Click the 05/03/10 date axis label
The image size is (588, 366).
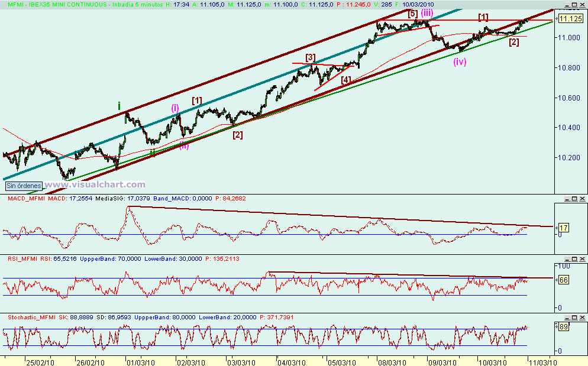(342, 362)
